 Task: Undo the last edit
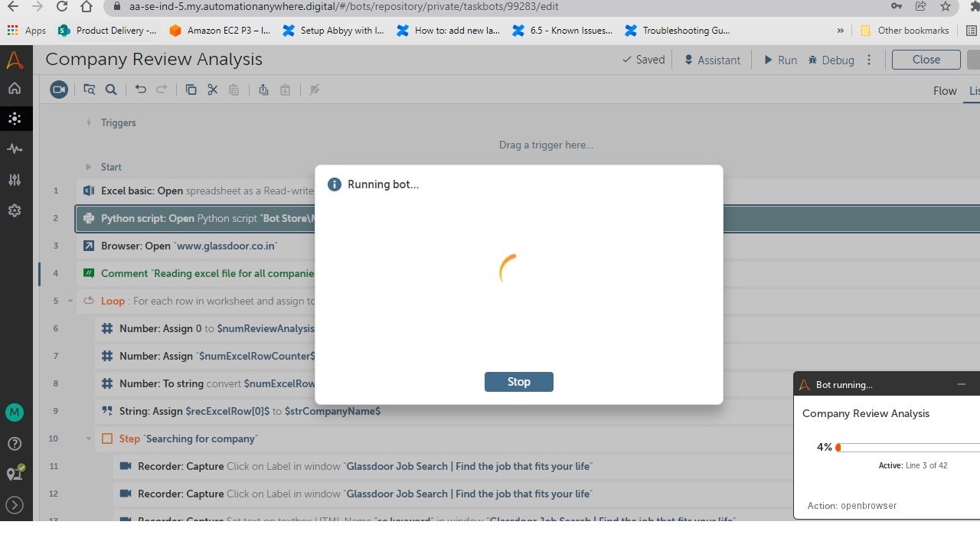[140, 90]
